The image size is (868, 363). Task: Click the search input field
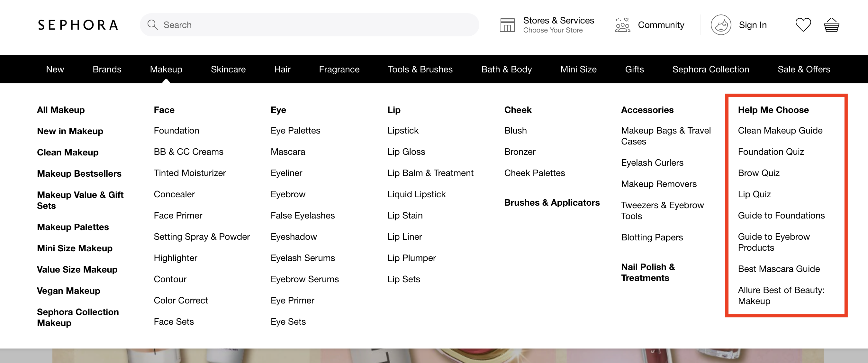click(x=310, y=25)
